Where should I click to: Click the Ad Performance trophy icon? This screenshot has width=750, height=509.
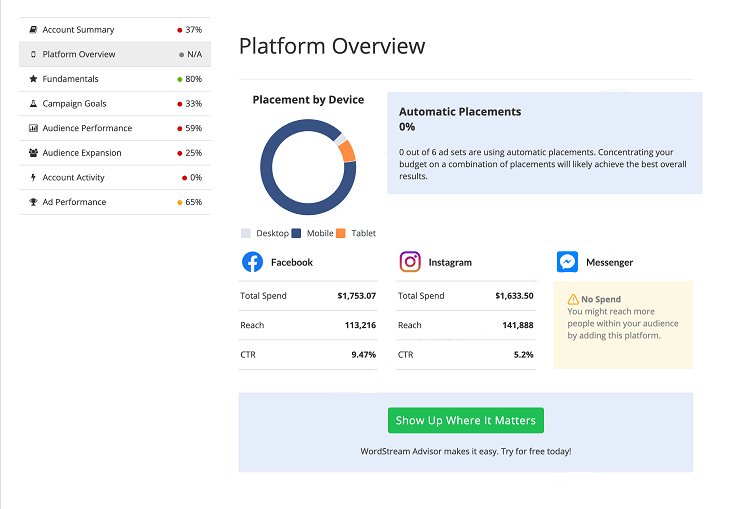(x=33, y=202)
